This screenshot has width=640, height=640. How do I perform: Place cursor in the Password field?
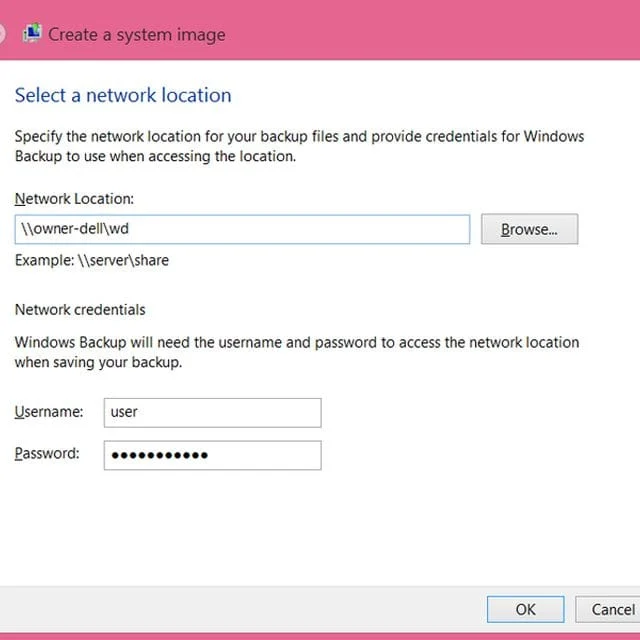click(x=212, y=455)
